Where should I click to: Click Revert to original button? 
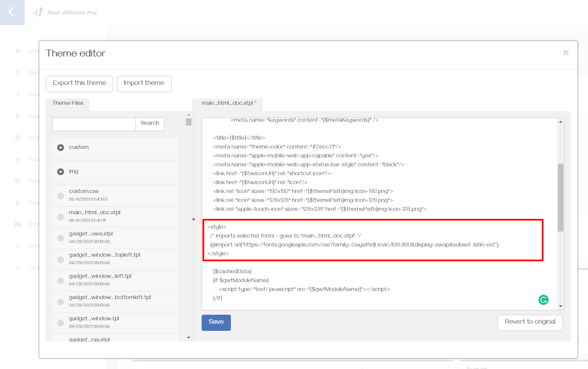click(530, 322)
